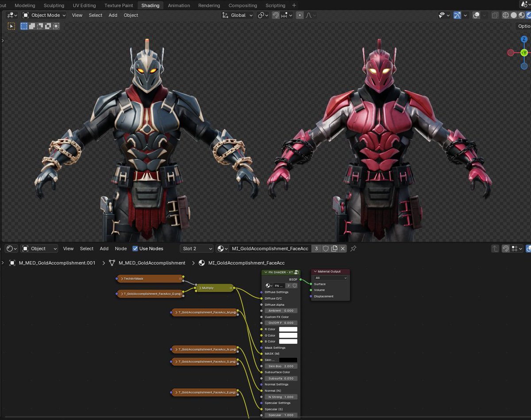531x420 pixels.
Task: Choose the Intersect selection mode icon
Action: (x=56, y=26)
